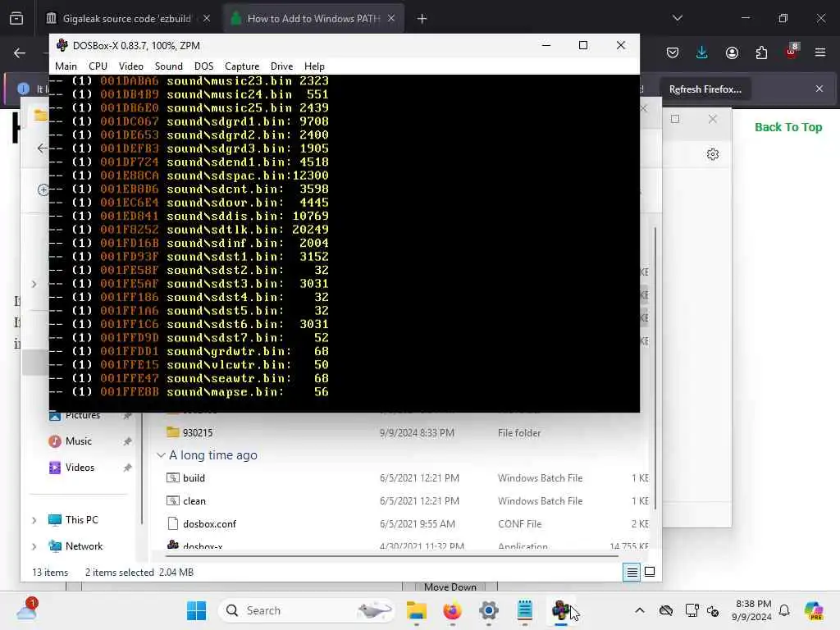Switch Explorer to large icons view
Image resolution: width=840 pixels, height=630 pixels.
point(650,572)
